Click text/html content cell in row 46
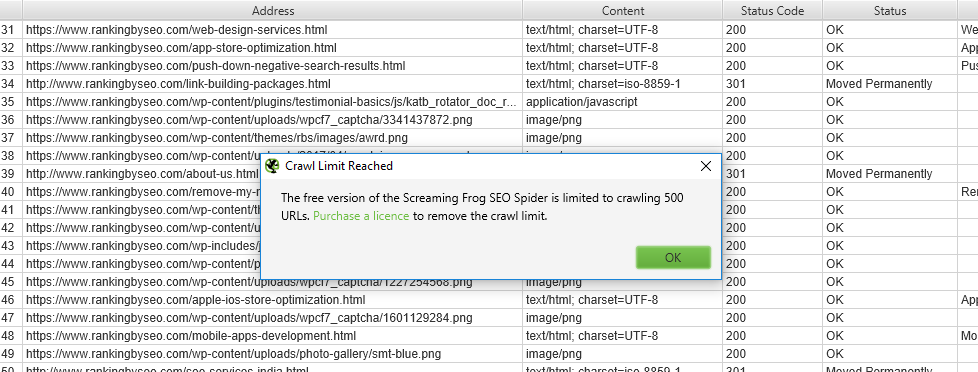The image size is (978, 372). (x=592, y=300)
